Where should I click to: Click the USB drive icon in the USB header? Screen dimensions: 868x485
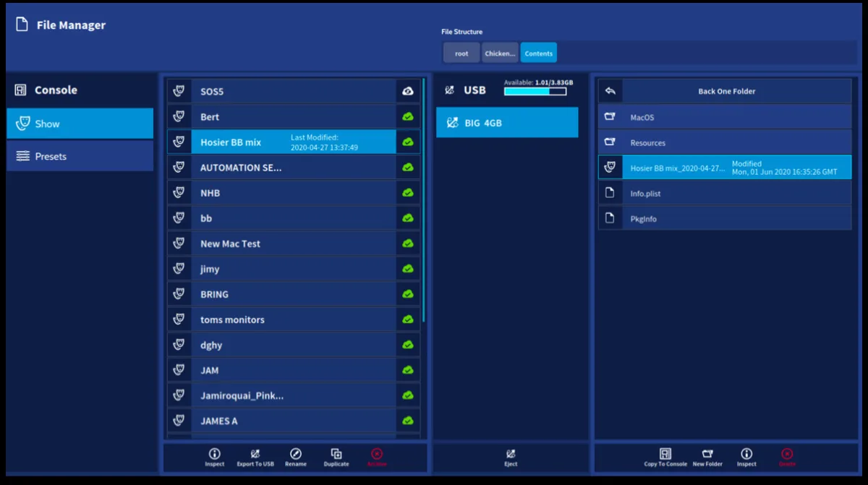[x=449, y=90]
